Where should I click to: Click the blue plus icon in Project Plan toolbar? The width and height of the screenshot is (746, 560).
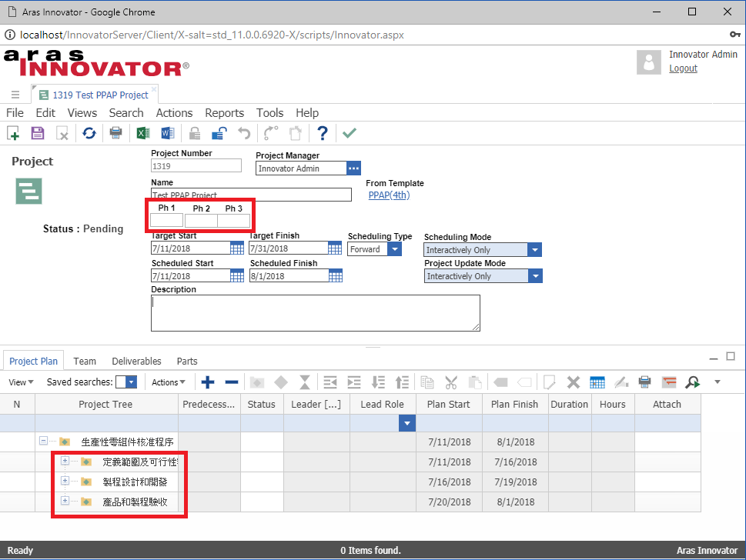pyautogui.click(x=208, y=382)
